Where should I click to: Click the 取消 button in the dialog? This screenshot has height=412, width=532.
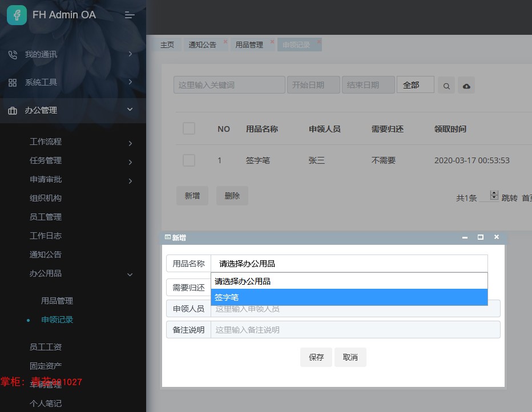pos(350,357)
